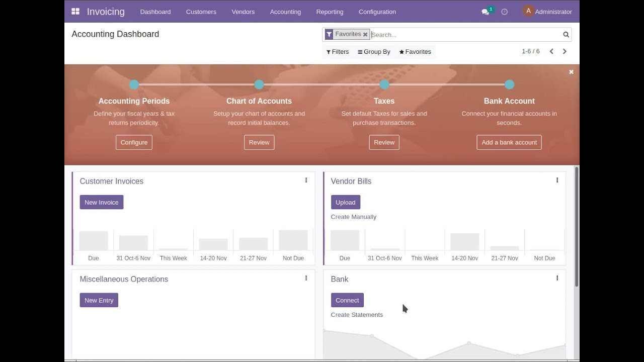
Task: Click the search magnifier icon
Action: pyautogui.click(x=566, y=35)
